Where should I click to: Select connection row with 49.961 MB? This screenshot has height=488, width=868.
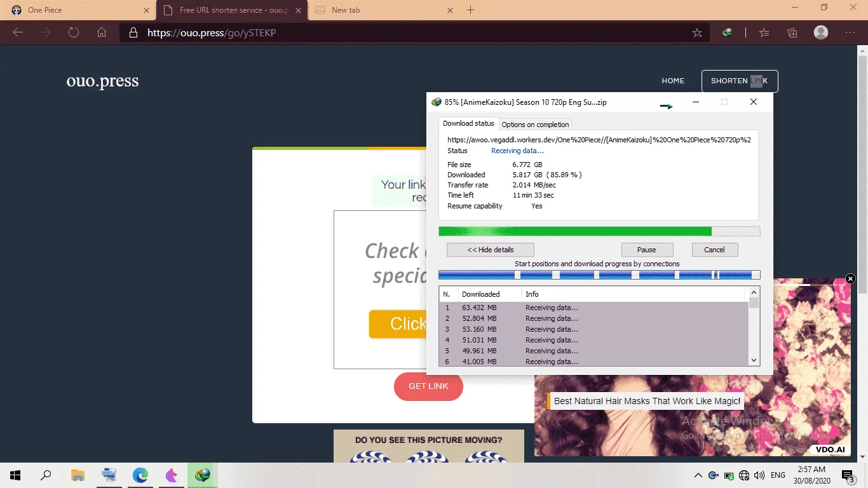click(x=594, y=351)
